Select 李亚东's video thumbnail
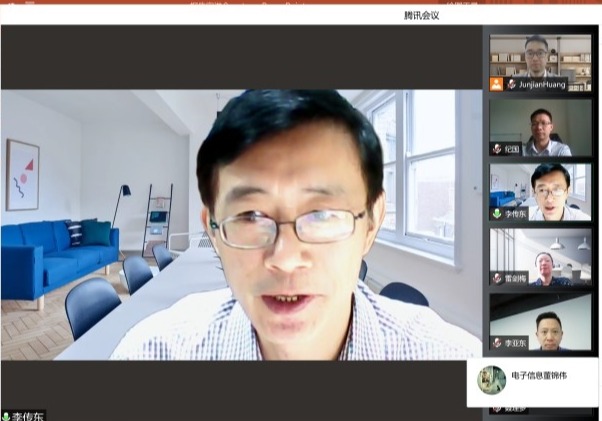Screen dimensions: 602x421 (540, 320)
